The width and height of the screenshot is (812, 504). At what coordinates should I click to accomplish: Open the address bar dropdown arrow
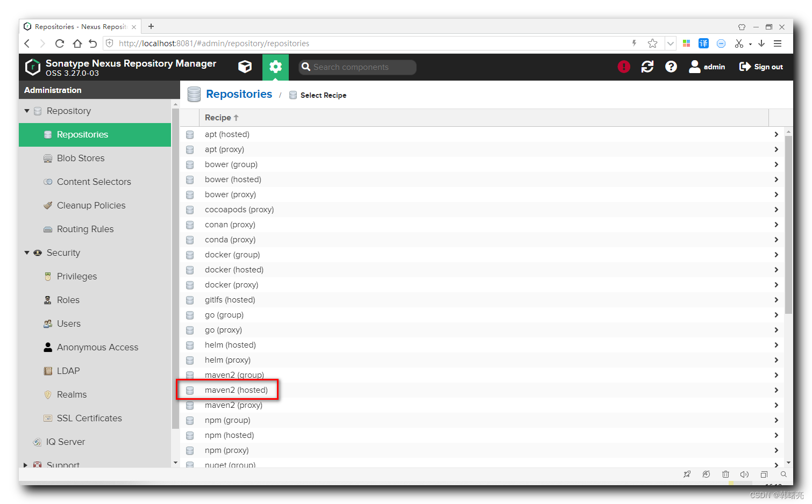671,44
